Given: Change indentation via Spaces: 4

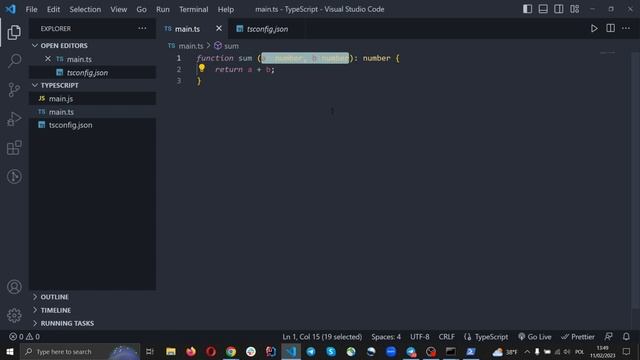Looking at the screenshot, I should tap(386, 337).
